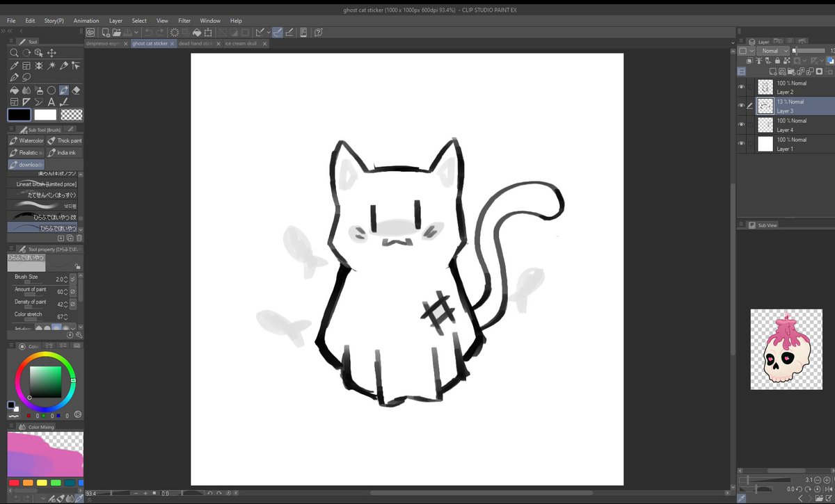
Task: Toggle Amount of paint dynamics button
Action: [x=73, y=291]
